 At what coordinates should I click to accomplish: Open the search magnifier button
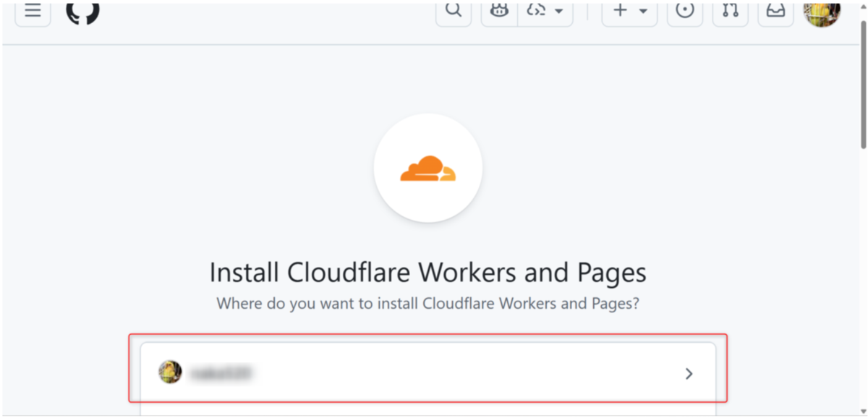click(454, 11)
